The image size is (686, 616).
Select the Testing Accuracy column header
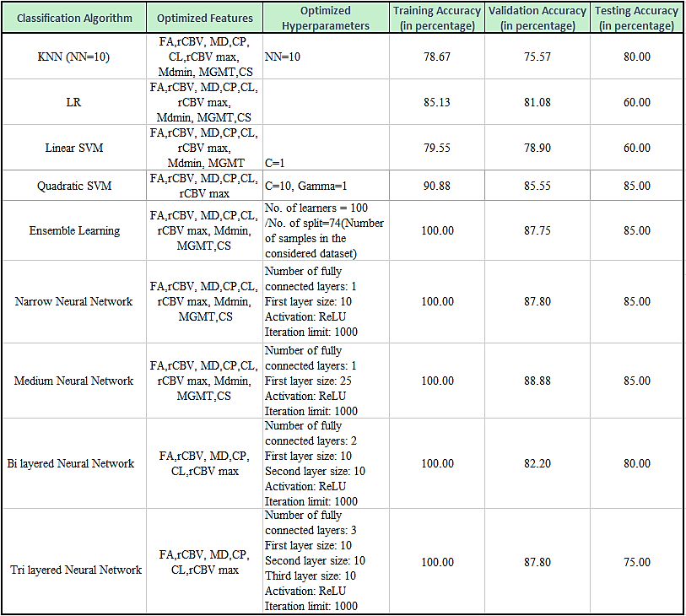point(636,18)
